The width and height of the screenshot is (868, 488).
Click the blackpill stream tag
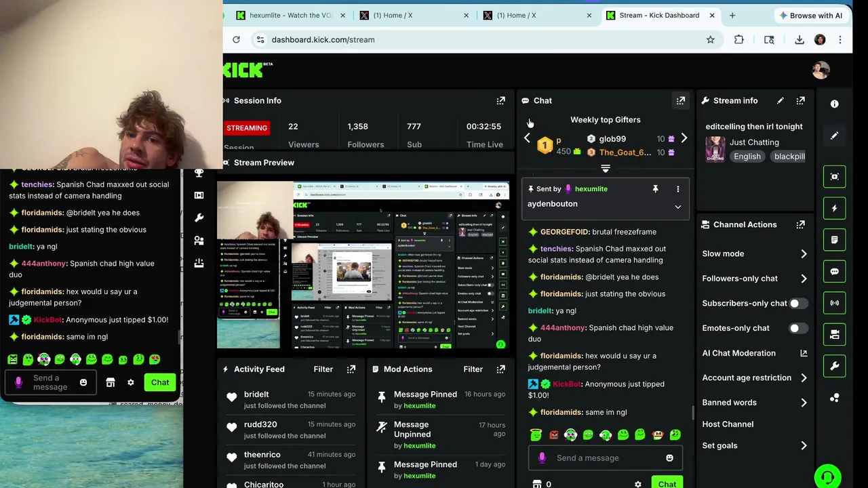pyautogui.click(x=789, y=157)
